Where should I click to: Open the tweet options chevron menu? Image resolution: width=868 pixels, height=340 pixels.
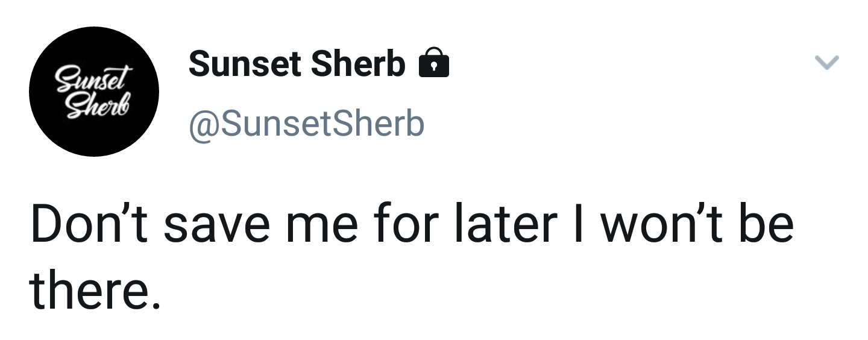pyautogui.click(x=826, y=62)
